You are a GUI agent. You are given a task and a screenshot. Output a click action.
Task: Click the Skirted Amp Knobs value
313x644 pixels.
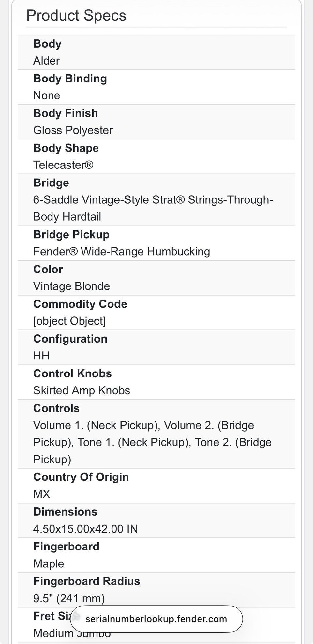(82, 390)
